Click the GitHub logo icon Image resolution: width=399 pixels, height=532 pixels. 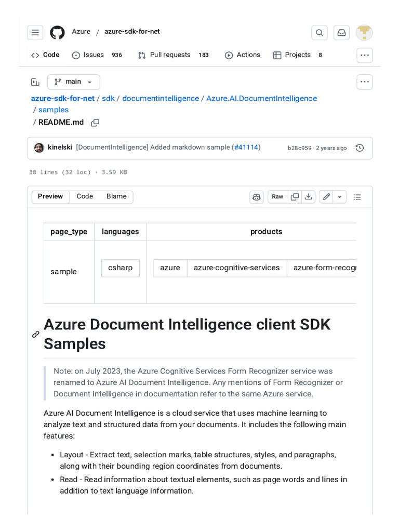[x=57, y=33]
